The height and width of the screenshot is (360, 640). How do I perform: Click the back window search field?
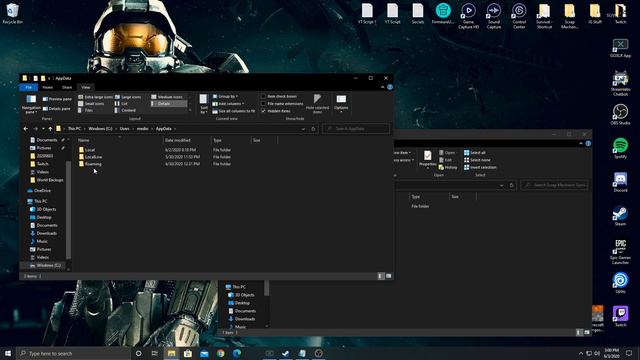pyautogui.click(x=554, y=185)
